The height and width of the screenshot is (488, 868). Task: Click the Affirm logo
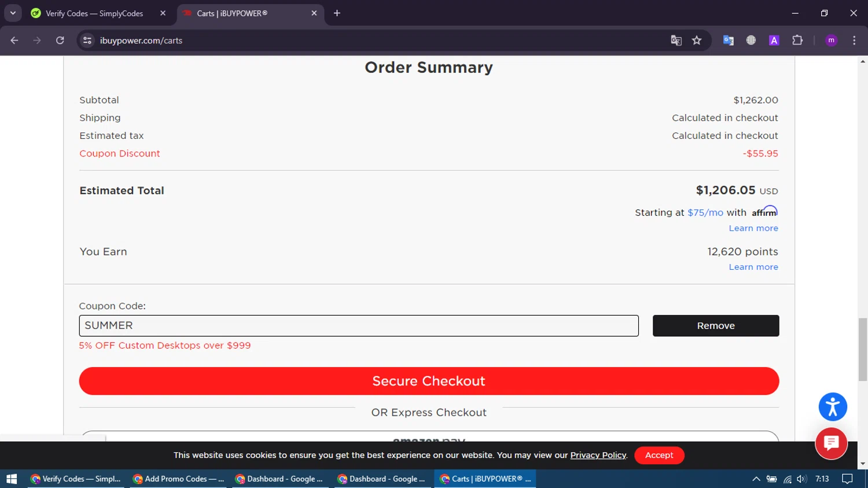click(x=764, y=211)
